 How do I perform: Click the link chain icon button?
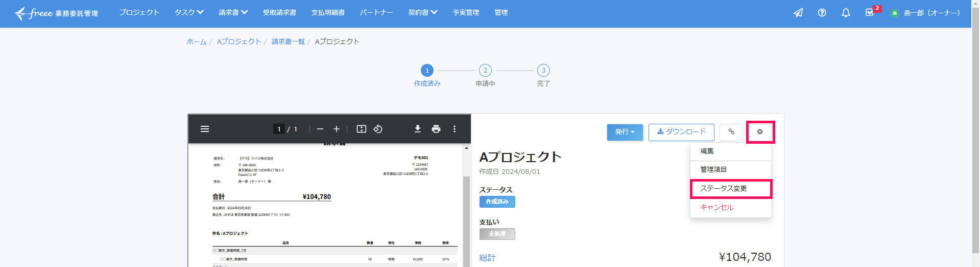tap(731, 132)
